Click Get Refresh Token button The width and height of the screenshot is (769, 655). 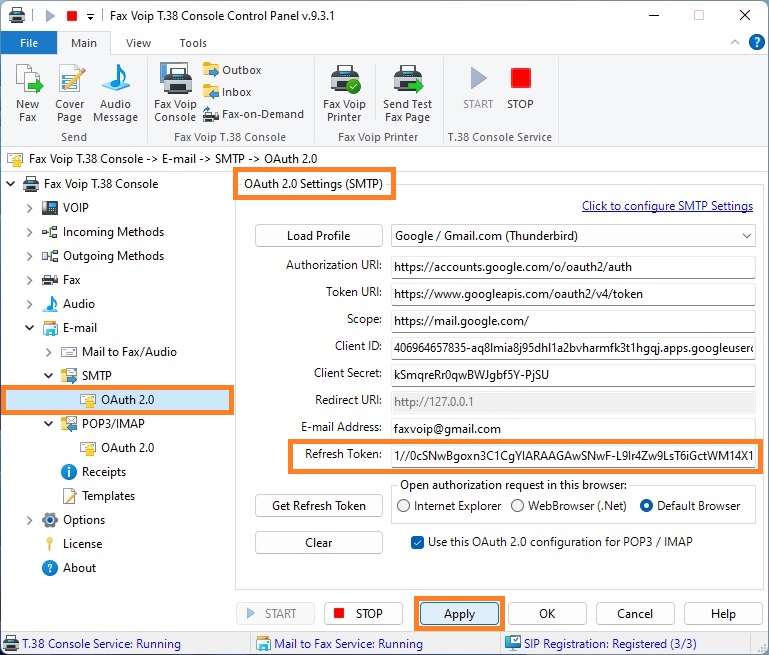[x=319, y=506]
